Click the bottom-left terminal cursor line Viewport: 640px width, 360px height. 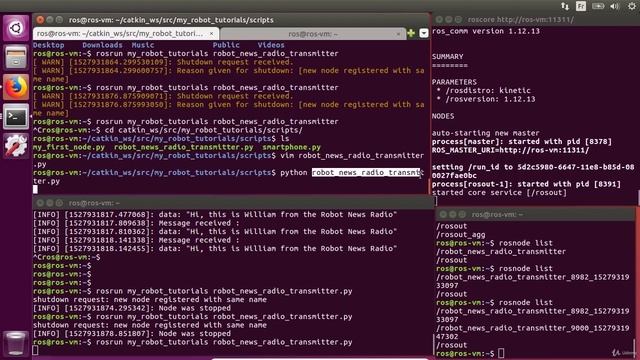pos(36,351)
